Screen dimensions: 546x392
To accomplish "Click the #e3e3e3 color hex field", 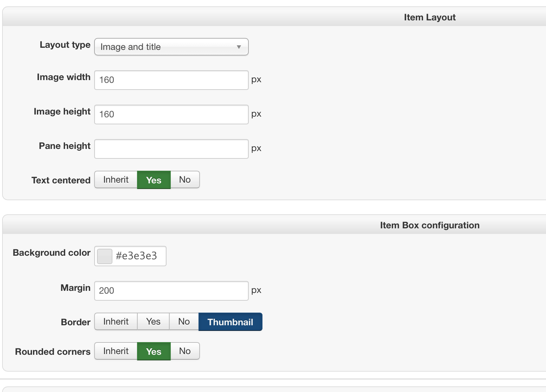I will (139, 256).
